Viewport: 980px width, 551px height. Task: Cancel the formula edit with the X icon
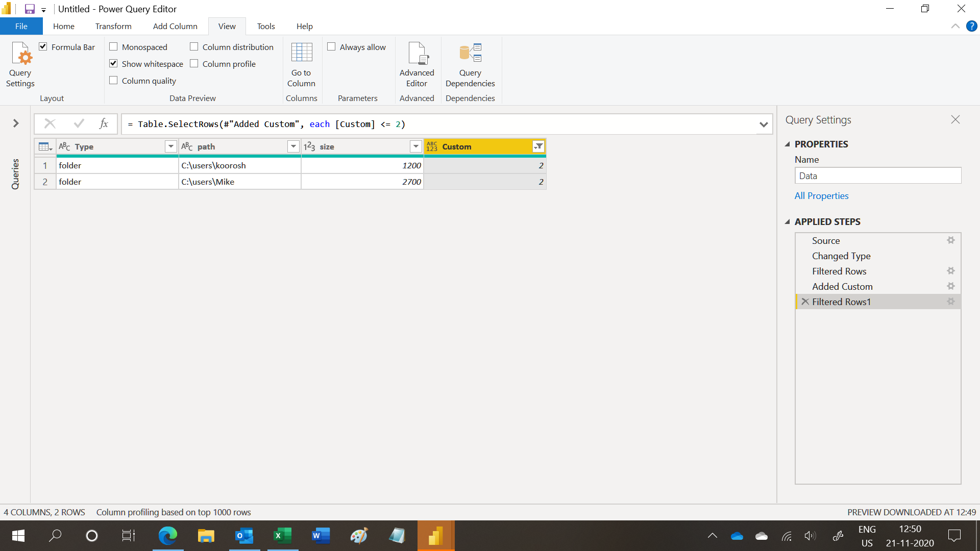pos(50,123)
